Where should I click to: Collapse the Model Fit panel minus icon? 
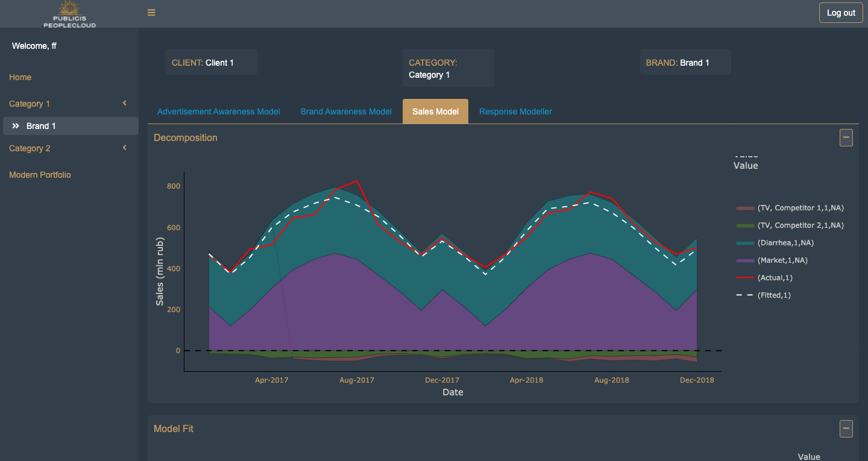846,428
